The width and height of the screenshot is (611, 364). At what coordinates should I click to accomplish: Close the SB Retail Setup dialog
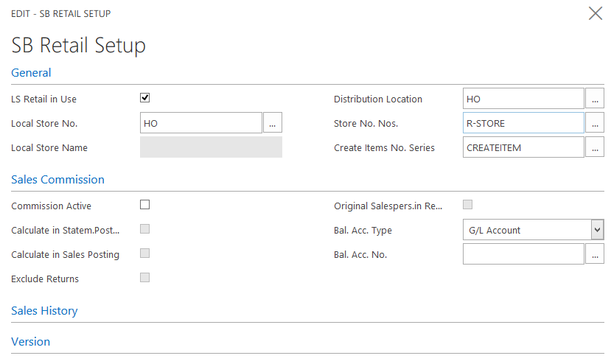[595, 13]
